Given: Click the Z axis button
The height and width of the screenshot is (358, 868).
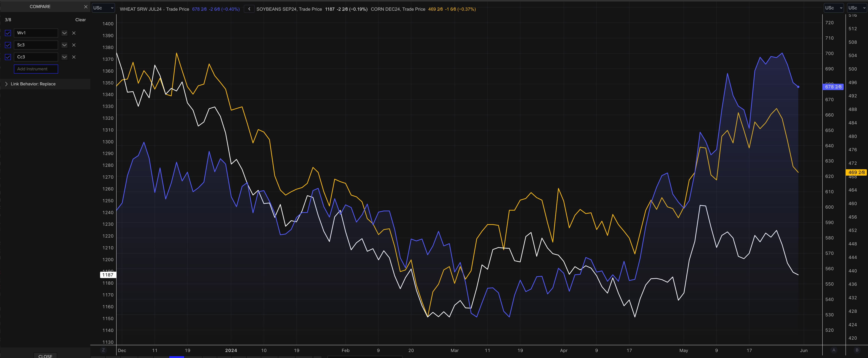Looking at the screenshot, I should [x=103, y=350].
